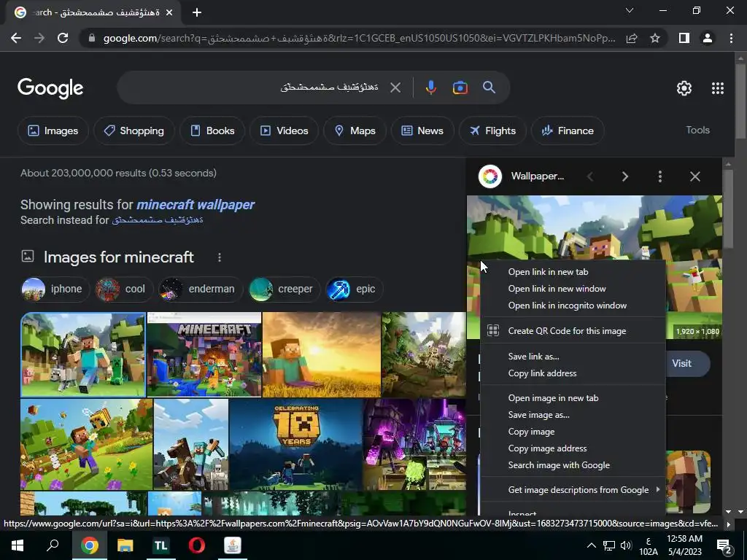Screen dimensions: 747x560
Task: Close the image preview panel
Action: coord(695,176)
